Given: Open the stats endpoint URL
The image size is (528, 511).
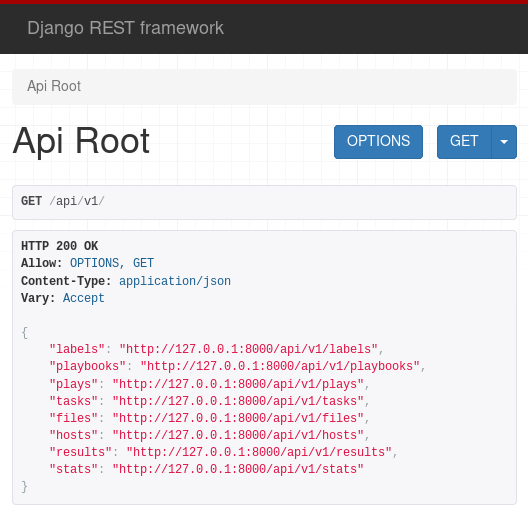Looking at the screenshot, I should tap(238, 469).
